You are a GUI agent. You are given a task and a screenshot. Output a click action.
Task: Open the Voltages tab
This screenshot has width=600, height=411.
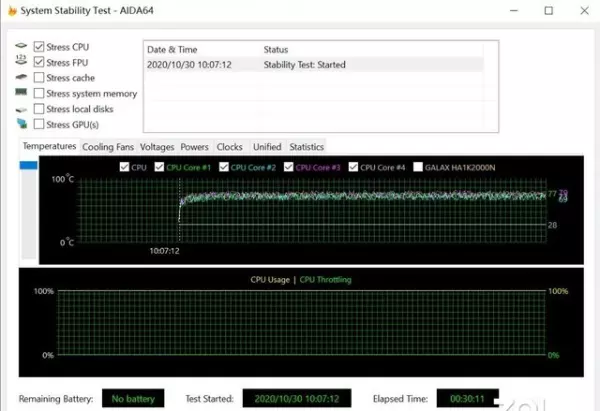coord(157,147)
